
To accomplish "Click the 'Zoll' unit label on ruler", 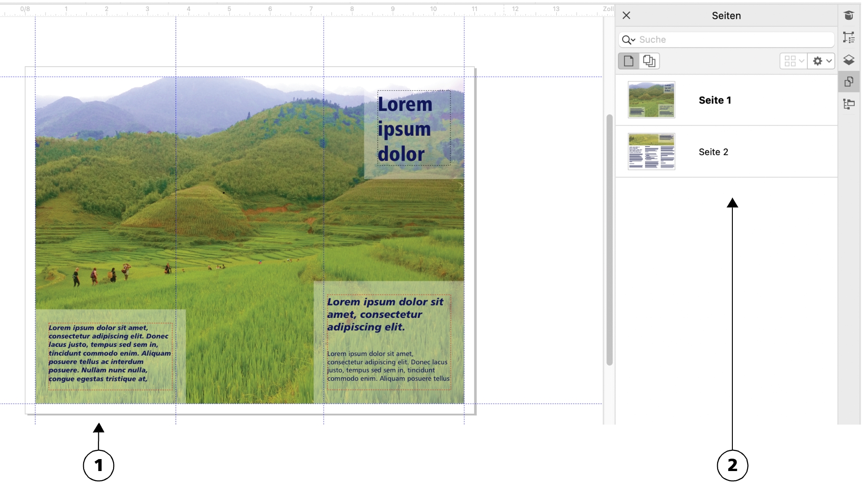I will coord(608,9).
